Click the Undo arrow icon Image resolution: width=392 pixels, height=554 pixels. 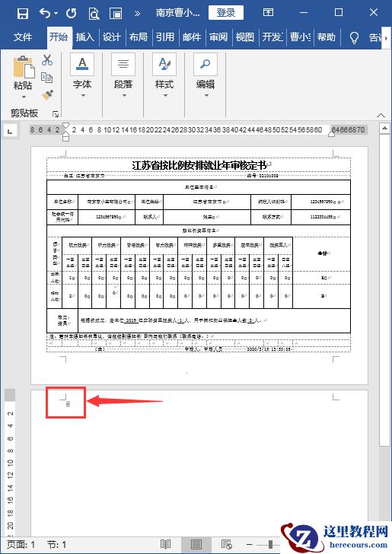45,14
